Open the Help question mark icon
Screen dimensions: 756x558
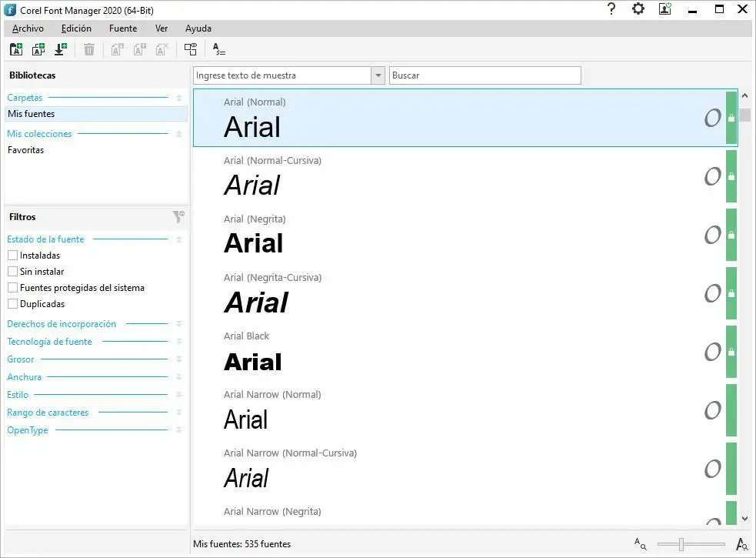(611, 9)
